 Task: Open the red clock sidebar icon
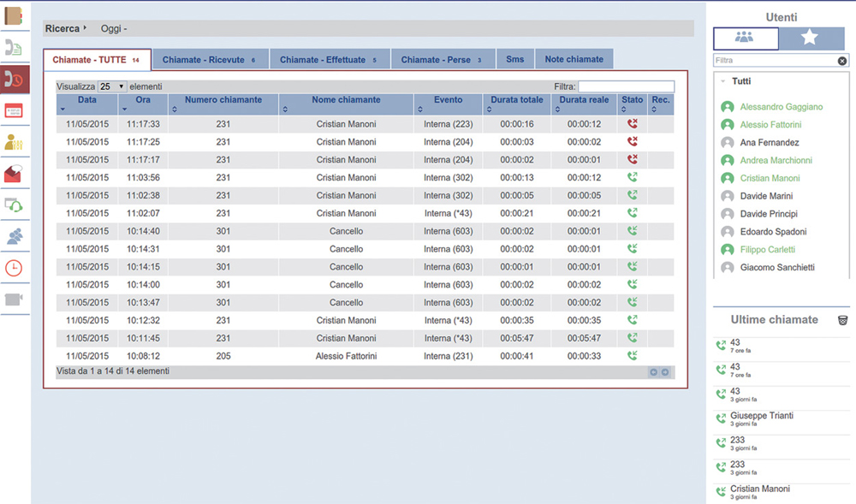coord(15,268)
